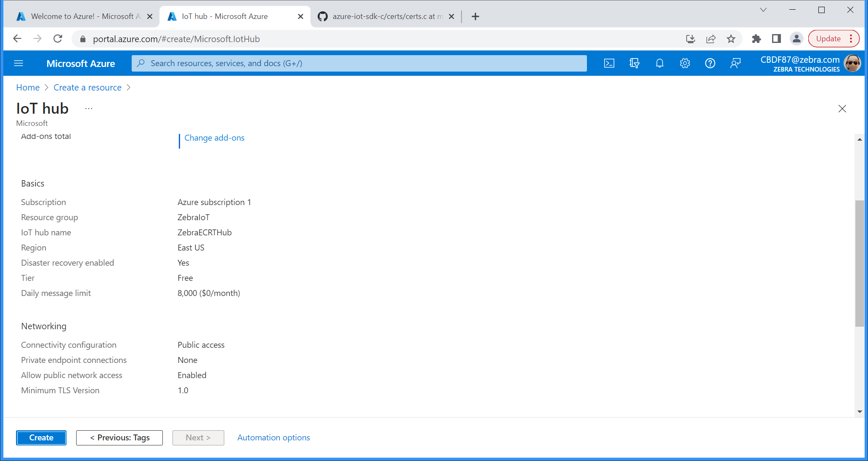Click the browser address bar URL
This screenshot has height=461, width=868.
[x=176, y=39]
